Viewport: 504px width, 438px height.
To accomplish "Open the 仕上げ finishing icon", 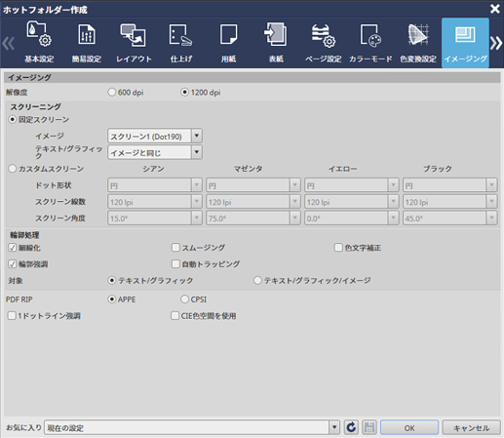I will tap(181, 42).
